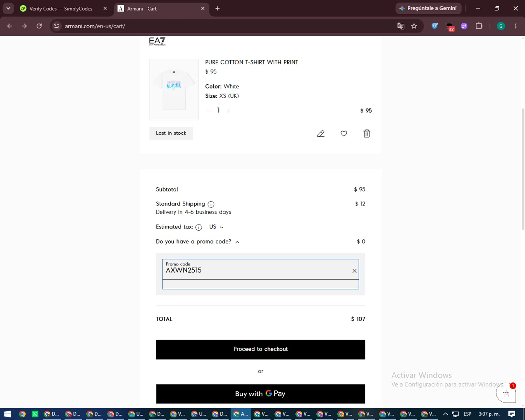Click the Proceed to checkout button
The image size is (525, 420).
(260, 349)
